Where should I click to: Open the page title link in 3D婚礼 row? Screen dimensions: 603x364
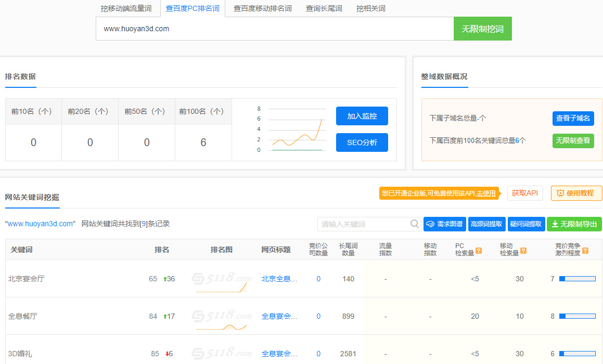[x=279, y=354]
